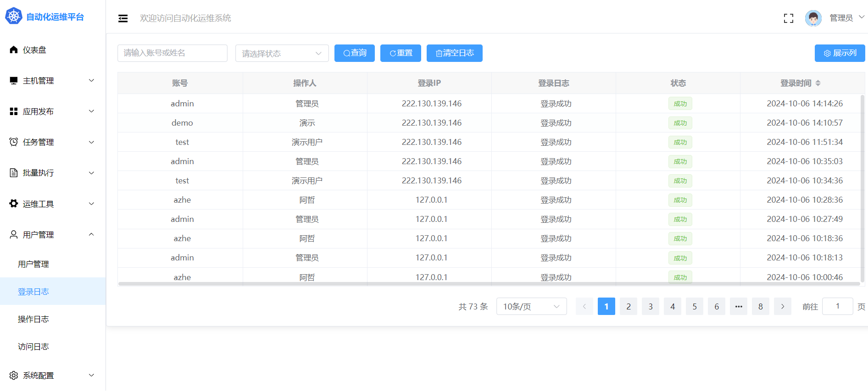The width and height of the screenshot is (868, 392).
Task: Go to page 3 in pagination
Action: [650, 306]
